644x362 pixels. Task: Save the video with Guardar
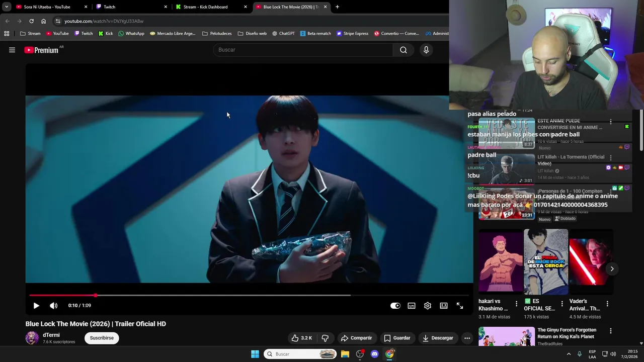tap(397, 338)
